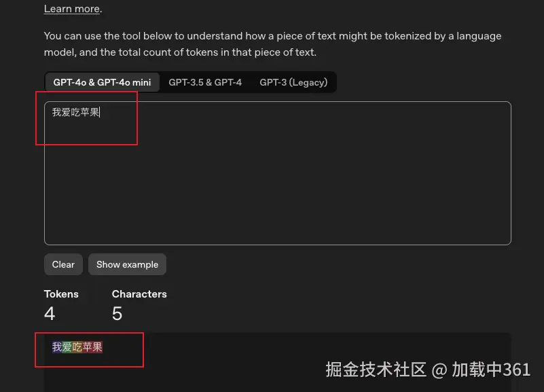
Task: Click the number 5 under Characters
Action: [x=117, y=313]
